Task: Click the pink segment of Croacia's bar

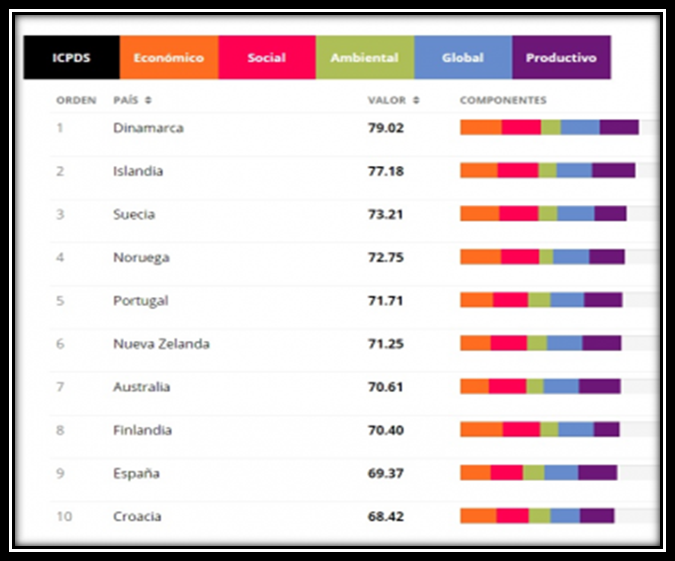Action: coord(512,516)
